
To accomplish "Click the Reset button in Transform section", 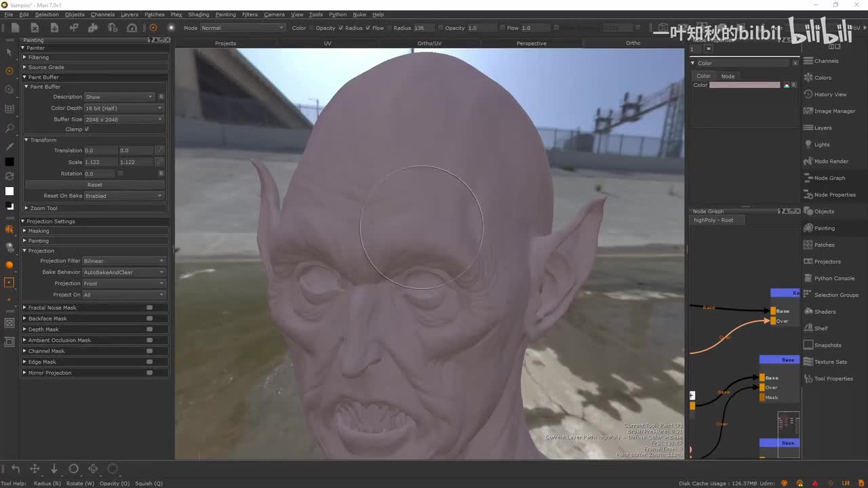I will [95, 185].
